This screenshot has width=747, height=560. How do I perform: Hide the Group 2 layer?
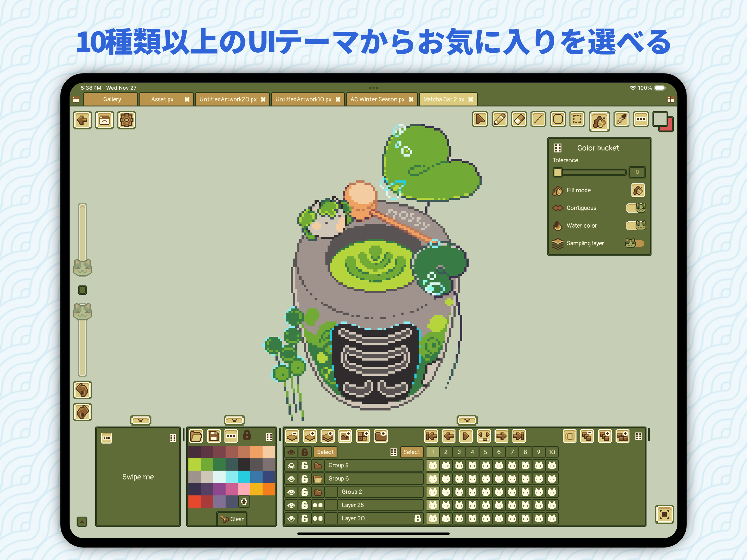291,492
